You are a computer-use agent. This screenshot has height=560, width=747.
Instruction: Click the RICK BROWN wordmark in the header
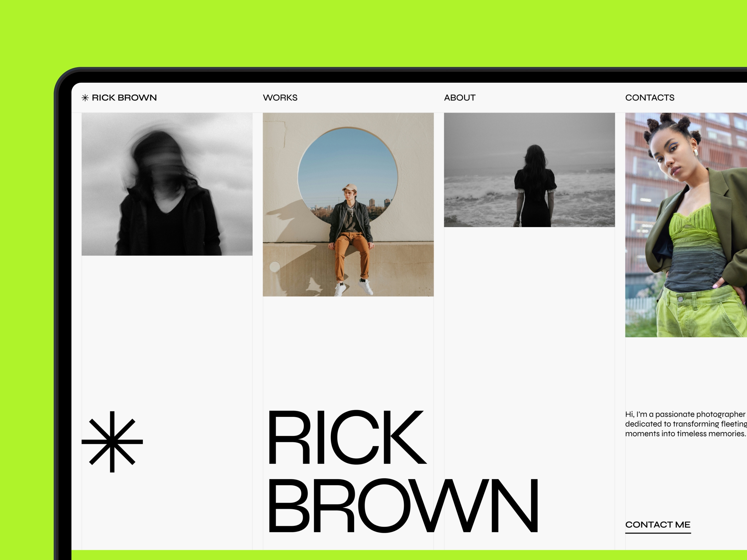pyautogui.click(x=125, y=98)
